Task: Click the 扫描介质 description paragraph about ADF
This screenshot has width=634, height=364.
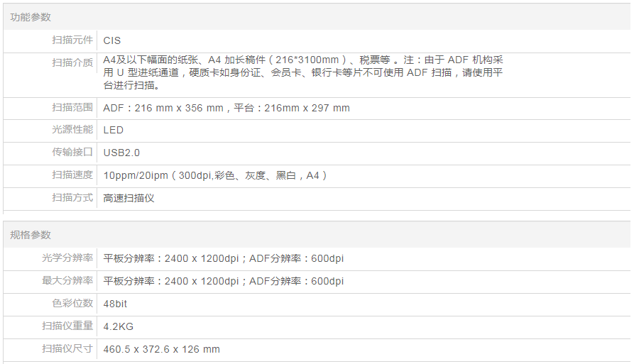Action: [302, 73]
